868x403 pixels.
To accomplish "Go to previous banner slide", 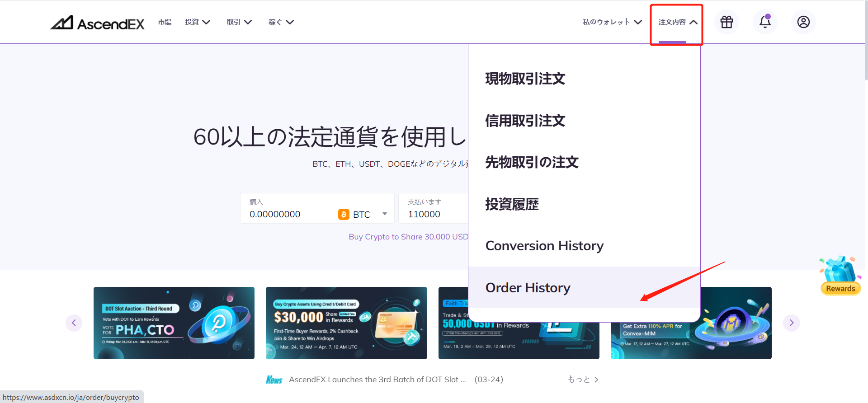I will tap(74, 323).
